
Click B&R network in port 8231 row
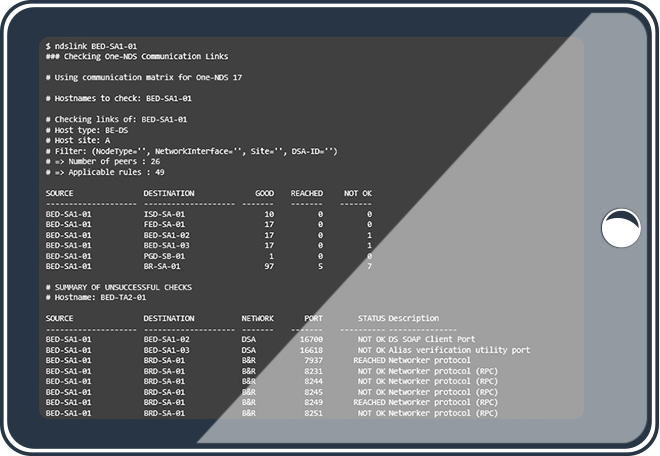tap(248, 371)
